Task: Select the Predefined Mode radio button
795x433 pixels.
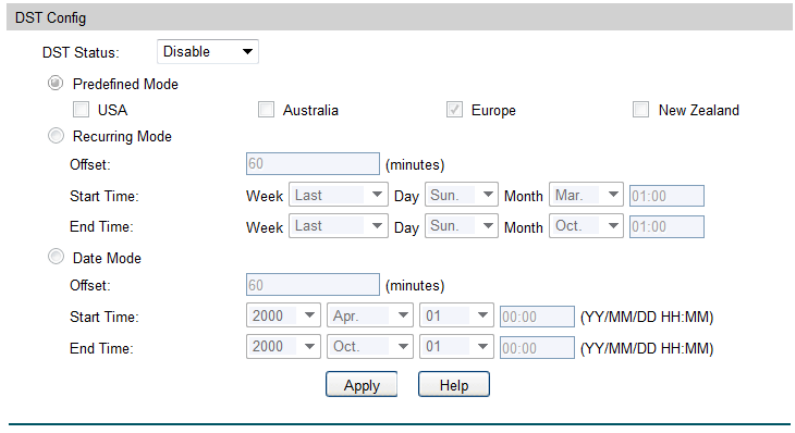Action: tap(54, 84)
